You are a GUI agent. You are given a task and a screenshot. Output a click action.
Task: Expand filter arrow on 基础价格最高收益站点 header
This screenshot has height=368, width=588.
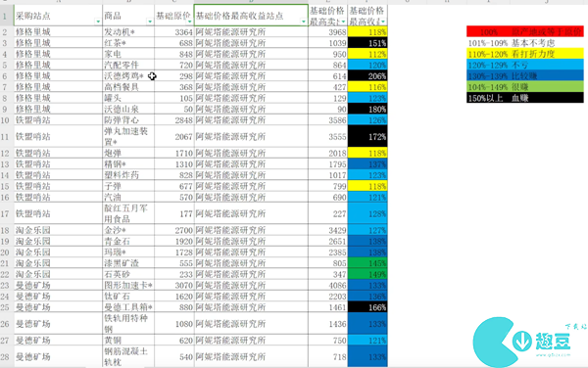point(304,22)
